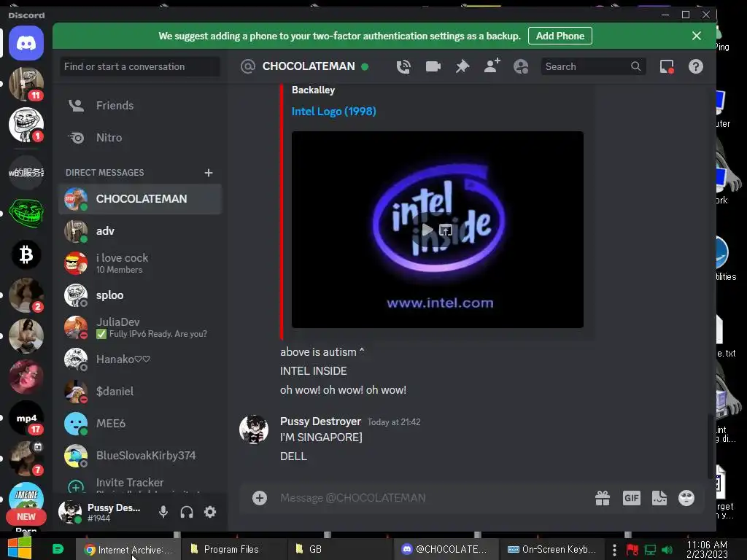Mute microphone in user panel
The width and height of the screenshot is (747, 560).
(x=163, y=512)
